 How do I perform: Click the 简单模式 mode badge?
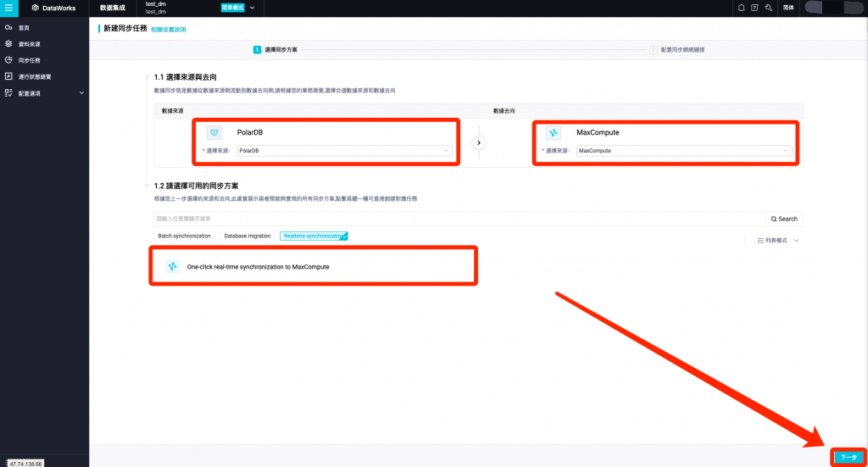pyautogui.click(x=232, y=8)
